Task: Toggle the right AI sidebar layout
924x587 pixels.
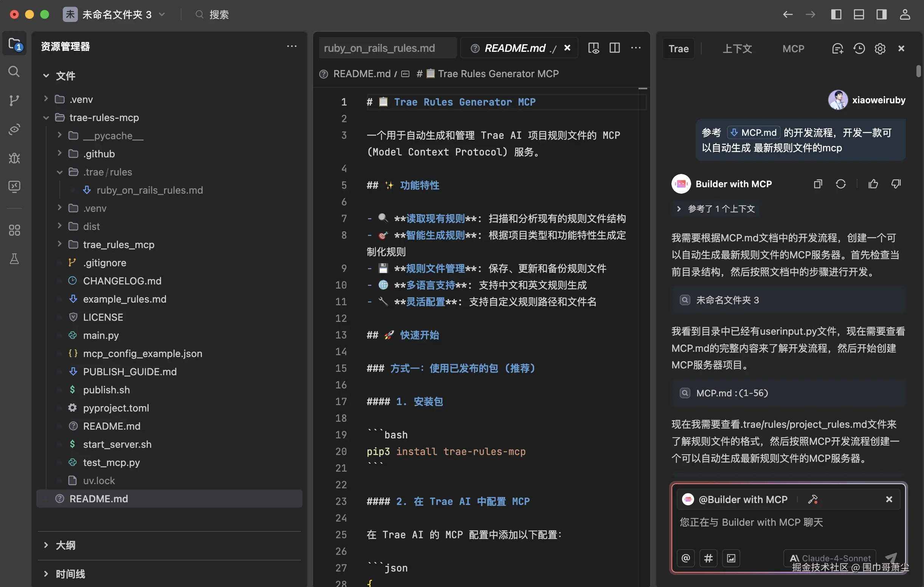Action: pyautogui.click(x=881, y=15)
